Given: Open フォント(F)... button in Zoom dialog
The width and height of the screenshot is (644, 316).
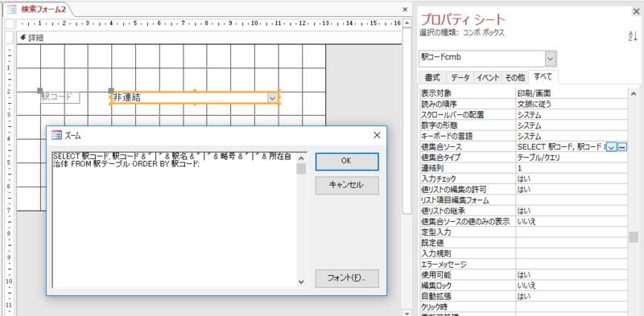Looking at the screenshot, I should point(347,278).
